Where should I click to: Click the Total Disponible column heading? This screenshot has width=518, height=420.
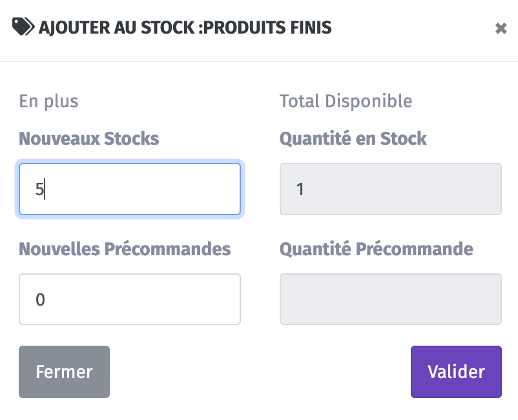click(x=346, y=101)
